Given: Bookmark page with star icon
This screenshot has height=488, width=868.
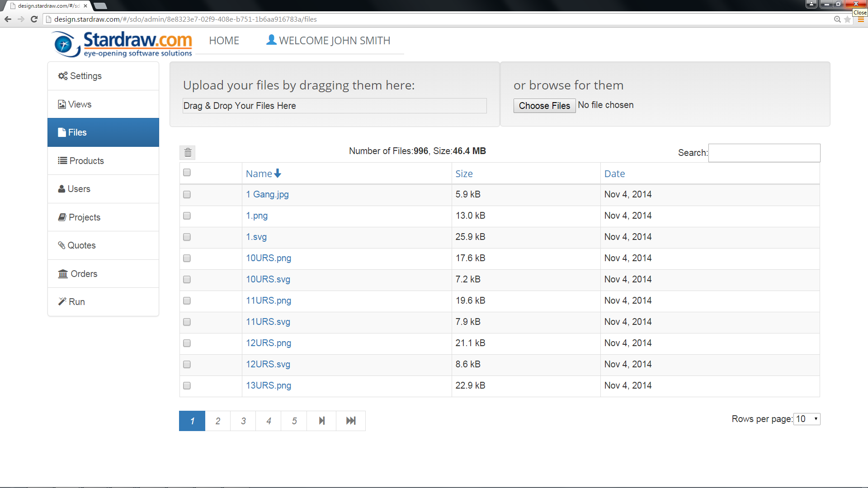Looking at the screenshot, I should point(847,19).
